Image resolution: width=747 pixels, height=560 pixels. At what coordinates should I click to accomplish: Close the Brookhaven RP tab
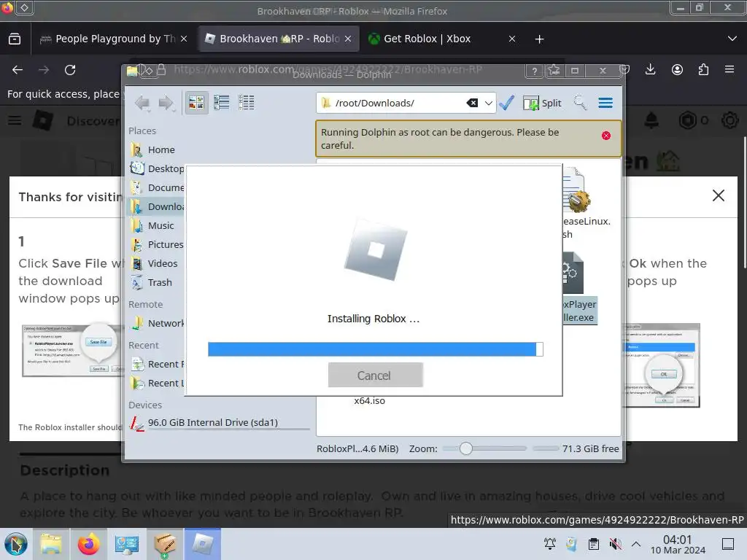tap(348, 39)
